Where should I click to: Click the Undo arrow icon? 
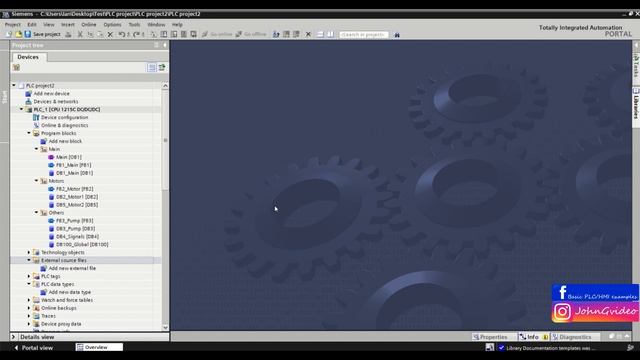tap(122, 34)
